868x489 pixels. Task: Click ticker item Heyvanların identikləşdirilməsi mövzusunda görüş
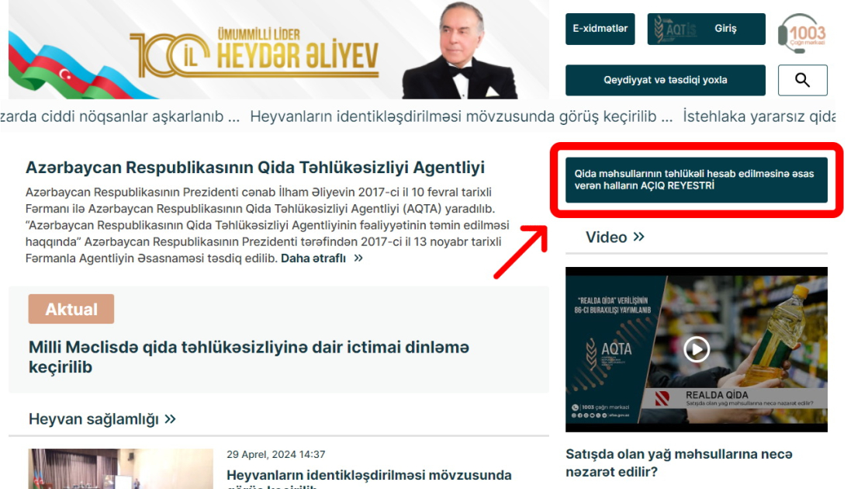coord(461,117)
